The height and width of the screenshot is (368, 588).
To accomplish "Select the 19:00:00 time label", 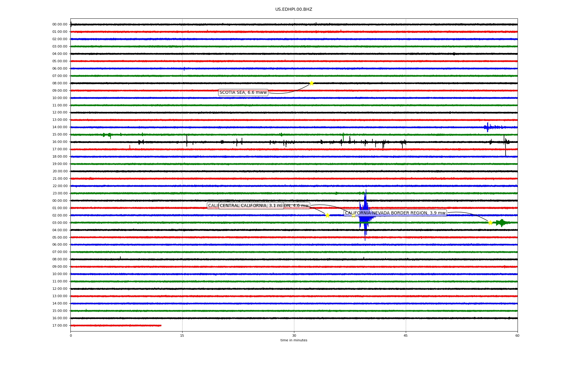I will (x=60, y=164).
